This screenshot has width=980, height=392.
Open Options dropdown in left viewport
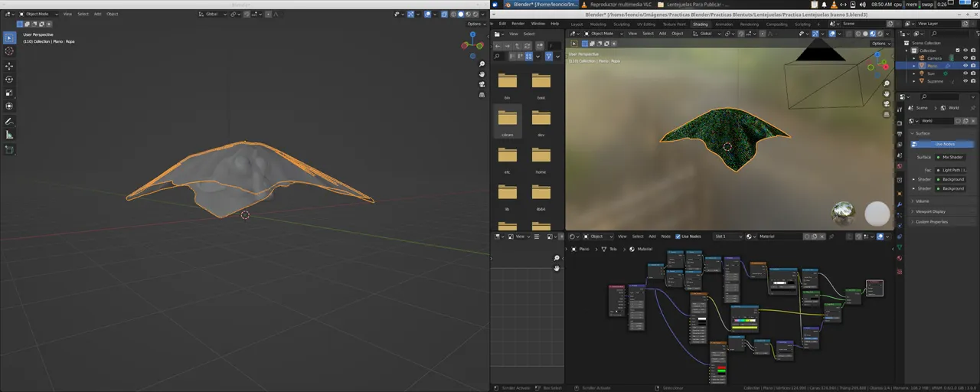click(476, 24)
